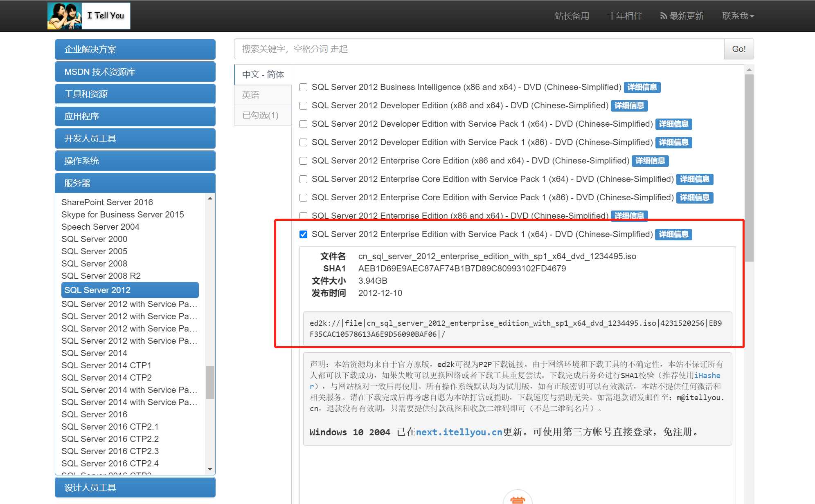Select SQL Server 2014 CTP1 entry
The height and width of the screenshot is (504, 815).
coord(106,365)
